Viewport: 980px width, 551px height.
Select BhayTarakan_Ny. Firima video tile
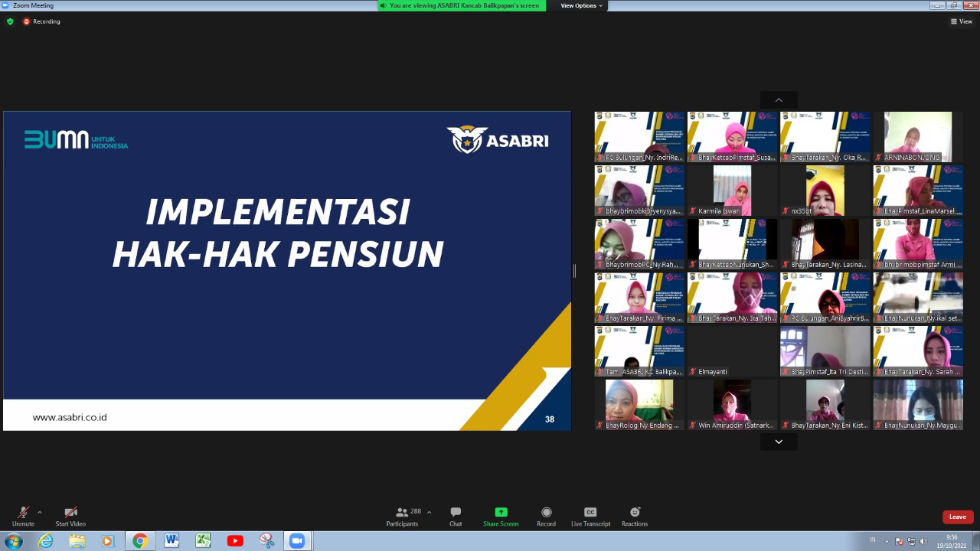(639, 298)
